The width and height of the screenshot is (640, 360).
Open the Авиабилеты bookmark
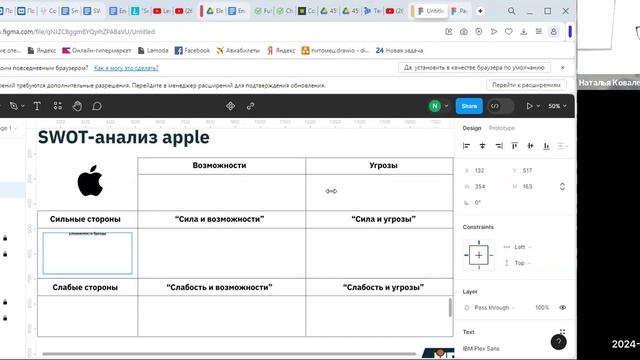click(x=238, y=51)
